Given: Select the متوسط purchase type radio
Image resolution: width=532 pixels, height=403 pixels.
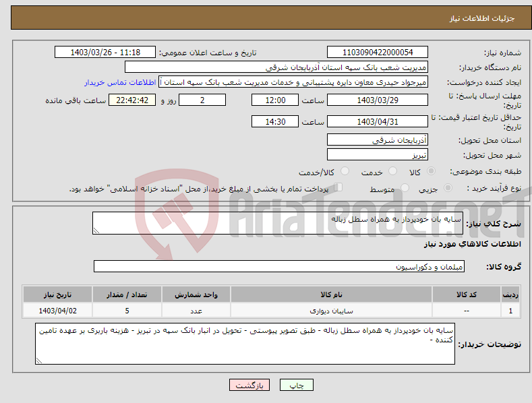Looking at the screenshot, I should (x=405, y=187).
